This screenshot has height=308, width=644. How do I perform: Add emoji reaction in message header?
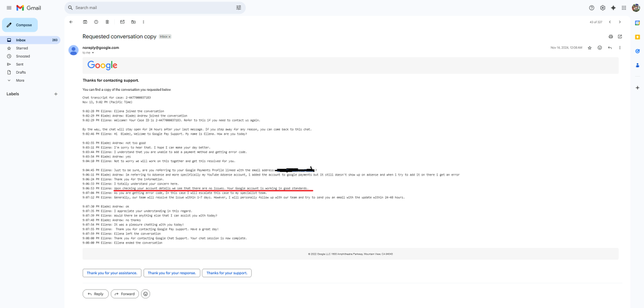click(600, 47)
